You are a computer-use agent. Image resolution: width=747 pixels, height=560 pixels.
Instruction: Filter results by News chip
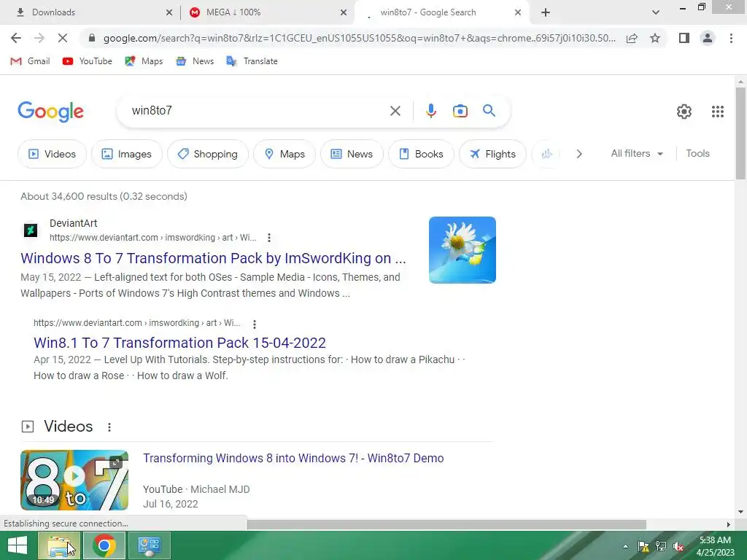pyautogui.click(x=352, y=154)
